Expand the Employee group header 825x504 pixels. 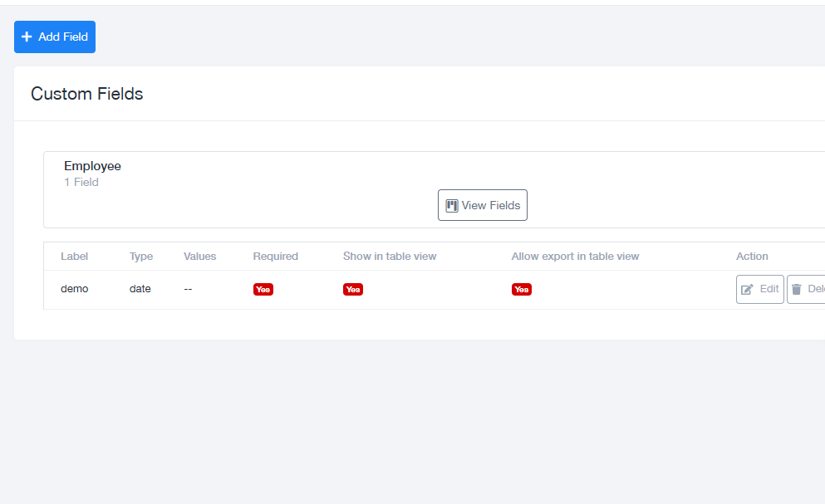pyautogui.click(x=92, y=166)
